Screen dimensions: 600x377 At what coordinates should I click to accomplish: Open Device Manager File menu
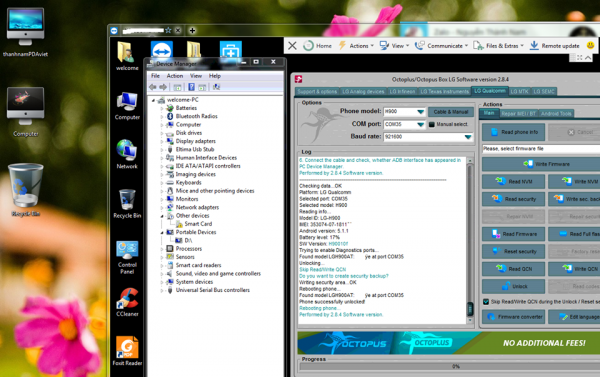[x=155, y=76]
